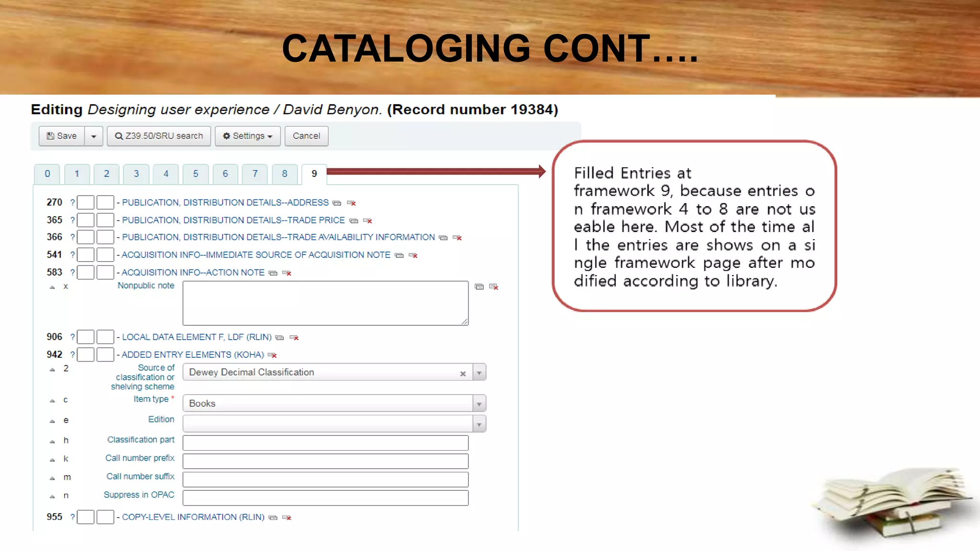Click the Cancel button

306,136
